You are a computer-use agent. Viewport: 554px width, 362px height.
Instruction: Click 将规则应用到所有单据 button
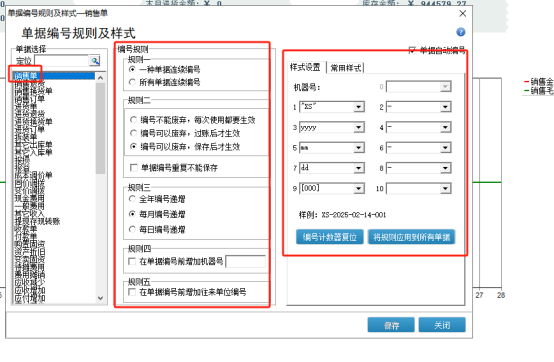(412, 237)
